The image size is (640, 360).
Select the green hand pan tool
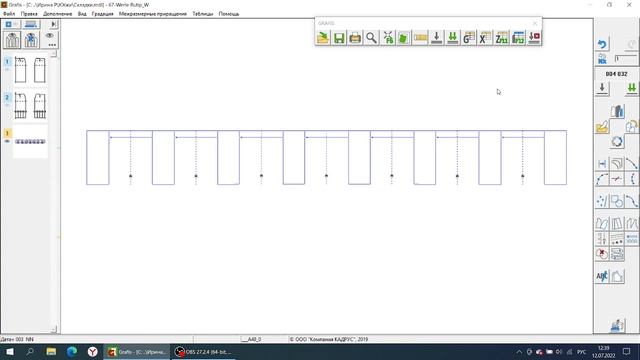pyautogui.click(x=404, y=38)
